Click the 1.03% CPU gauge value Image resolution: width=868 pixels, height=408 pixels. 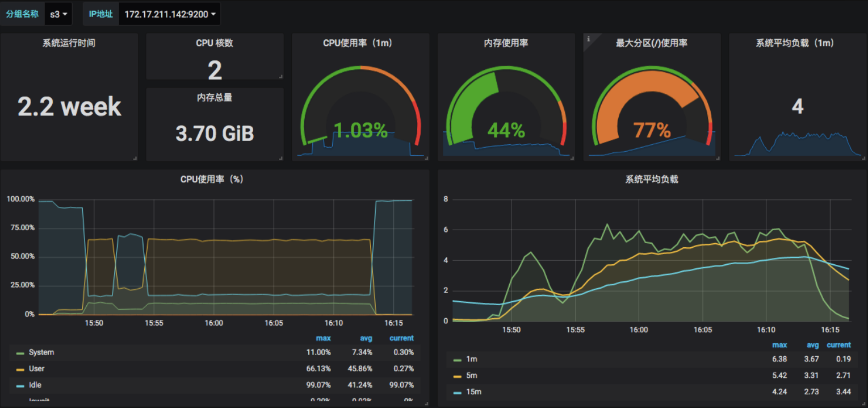coord(360,130)
